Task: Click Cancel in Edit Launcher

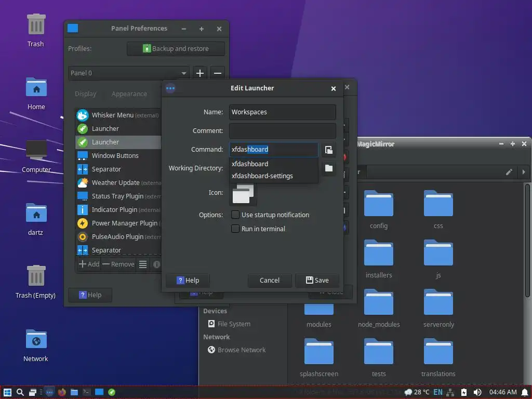Action: (x=270, y=280)
